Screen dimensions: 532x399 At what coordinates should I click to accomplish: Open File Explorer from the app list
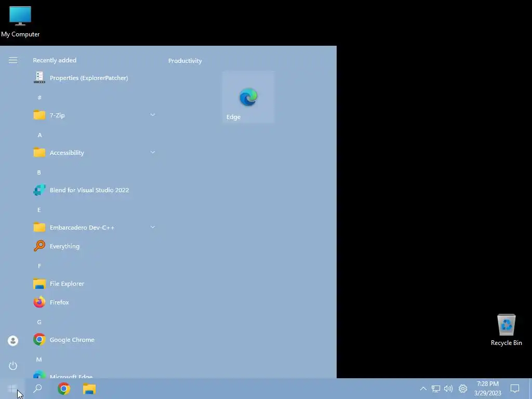(94, 283)
